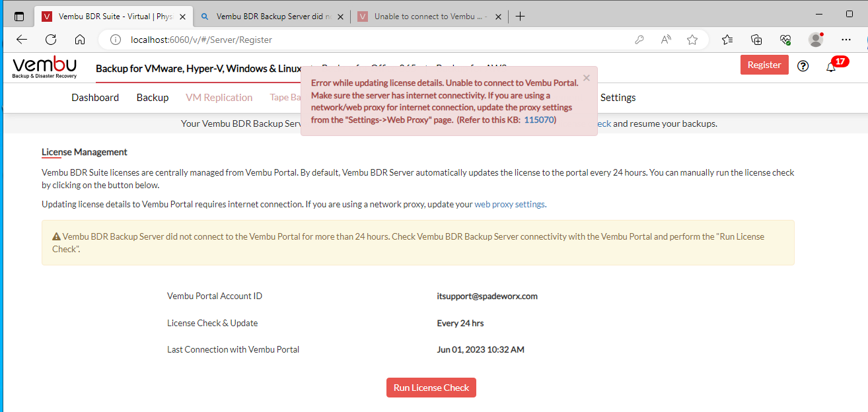Click the site information icon in address bar
Viewport: 868px width, 412px height.
(x=116, y=40)
